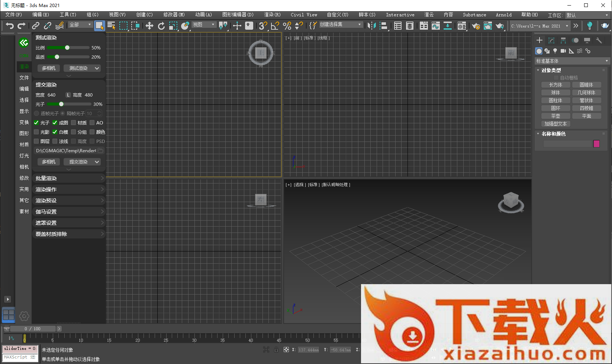
Task: Open the 视图 reference coordinate dropdown
Action: pyautogui.click(x=204, y=25)
